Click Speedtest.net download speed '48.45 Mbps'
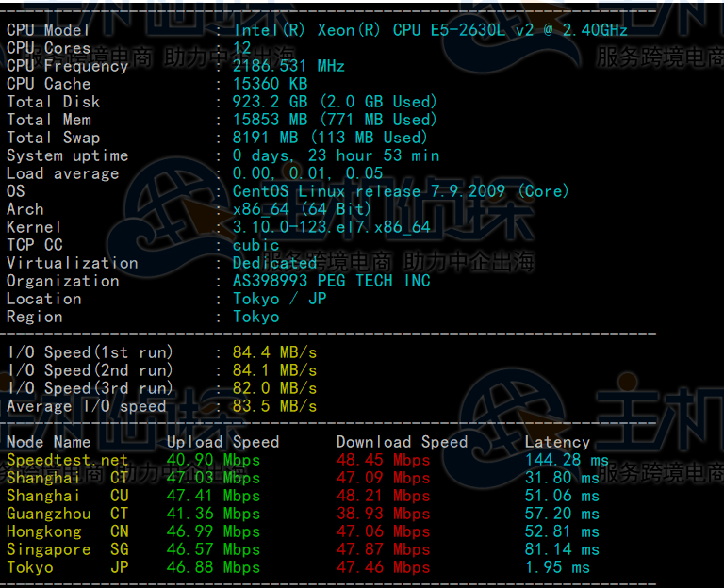724x588 pixels. point(384,460)
